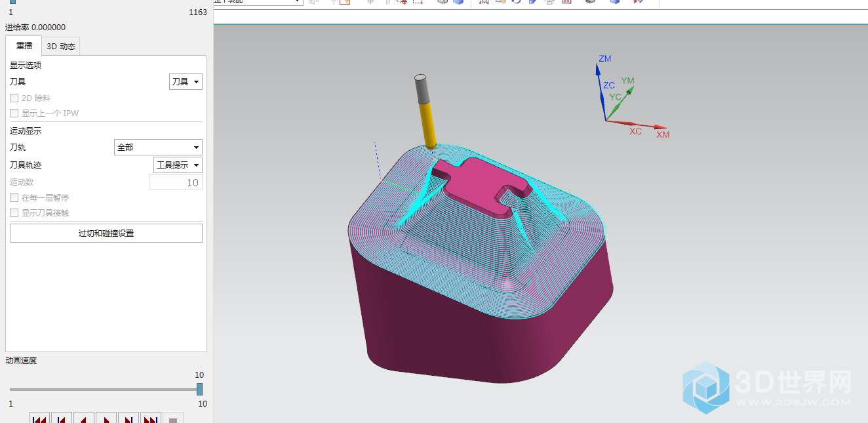Open 过切和碰撞设置 settings
Image resolution: width=868 pixels, height=423 pixels.
pyautogui.click(x=106, y=233)
